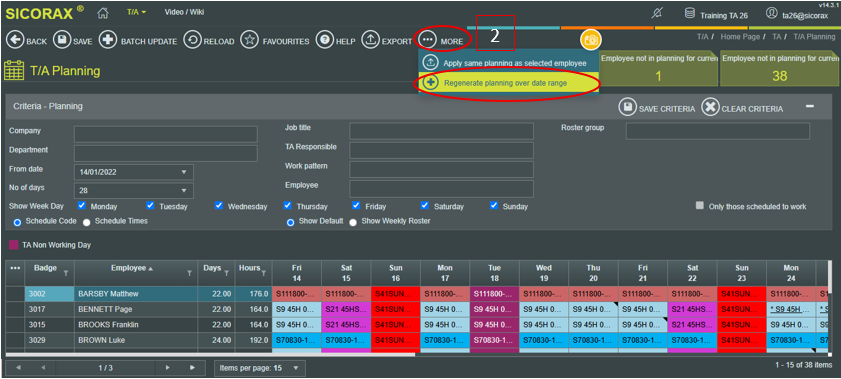Open the No of days dropdown
The image size is (841, 379).
[x=184, y=190]
